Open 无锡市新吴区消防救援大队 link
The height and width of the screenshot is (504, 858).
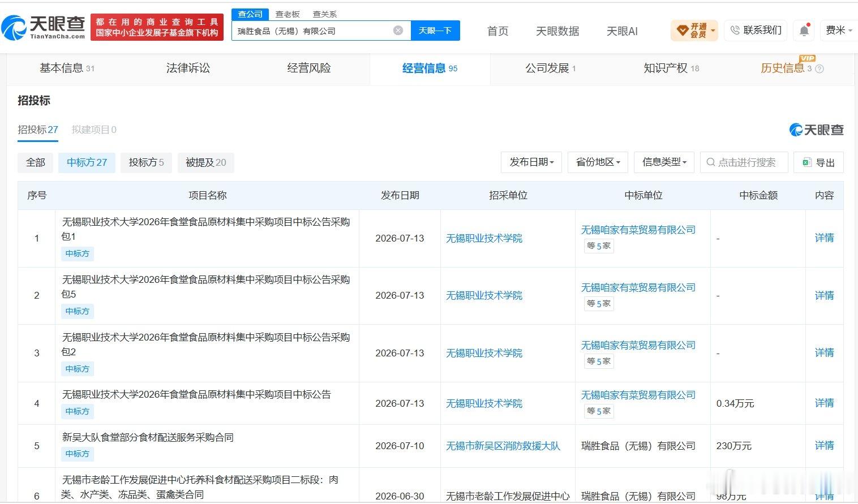[x=503, y=446]
